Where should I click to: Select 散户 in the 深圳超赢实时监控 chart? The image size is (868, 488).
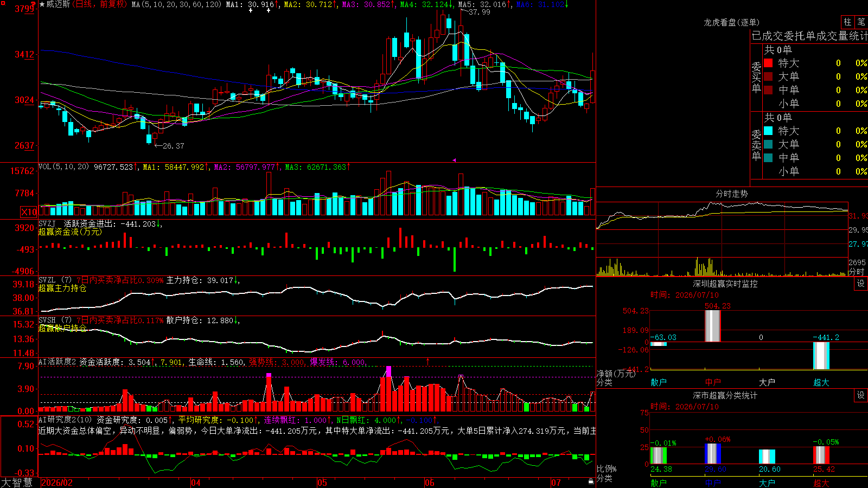click(659, 382)
